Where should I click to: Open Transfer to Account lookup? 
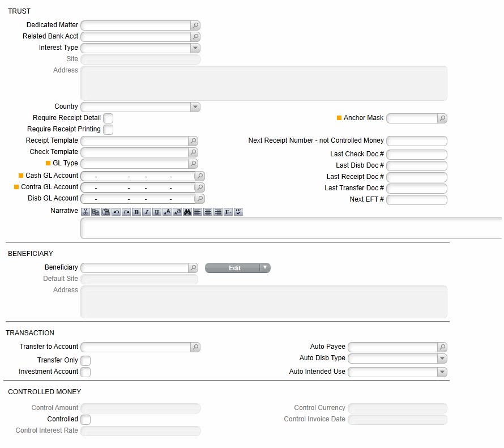[x=195, y=347]
